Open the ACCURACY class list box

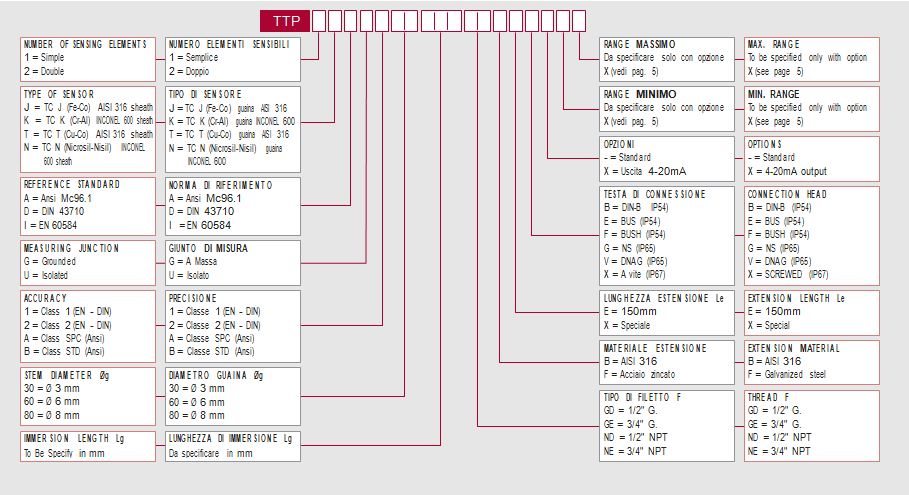point(88,324)
